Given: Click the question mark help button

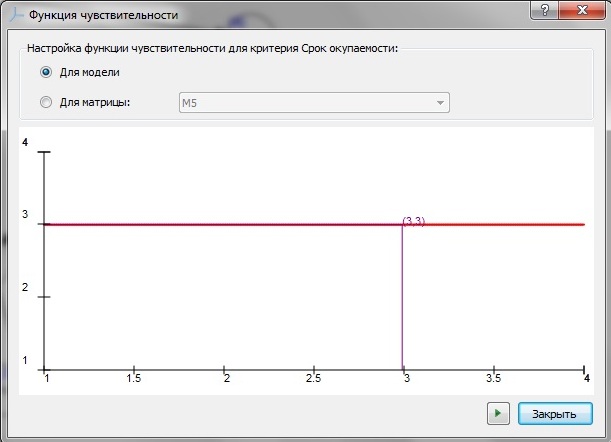Looking at the screenshot, I should tap(544, 10).
